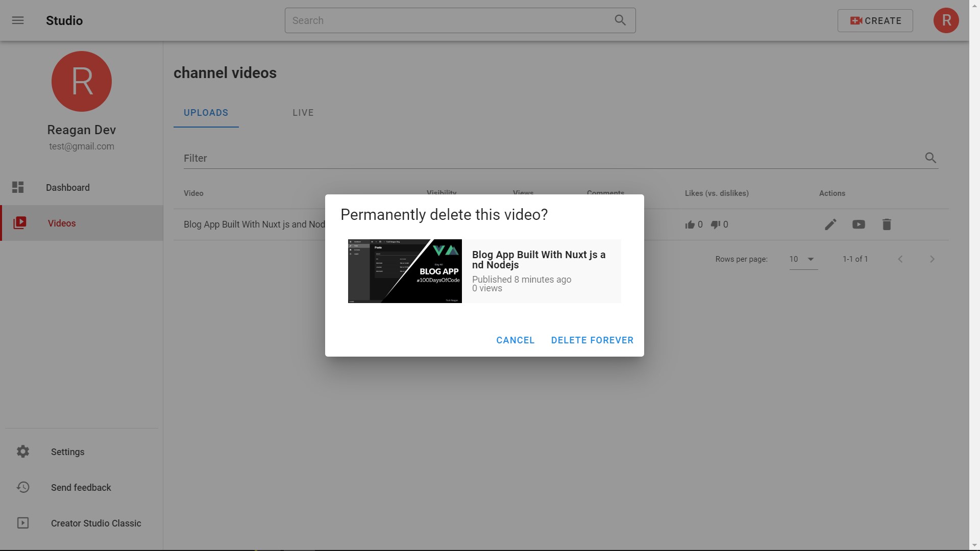Open Settings from the sidebar
This screenshot has width=980, height=551.
tap(67, 452)
